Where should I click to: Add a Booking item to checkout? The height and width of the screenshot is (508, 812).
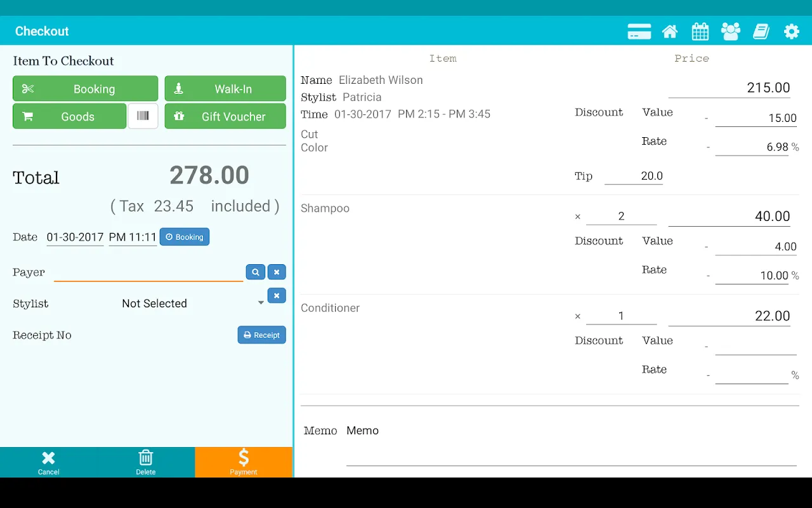(85, 89)
